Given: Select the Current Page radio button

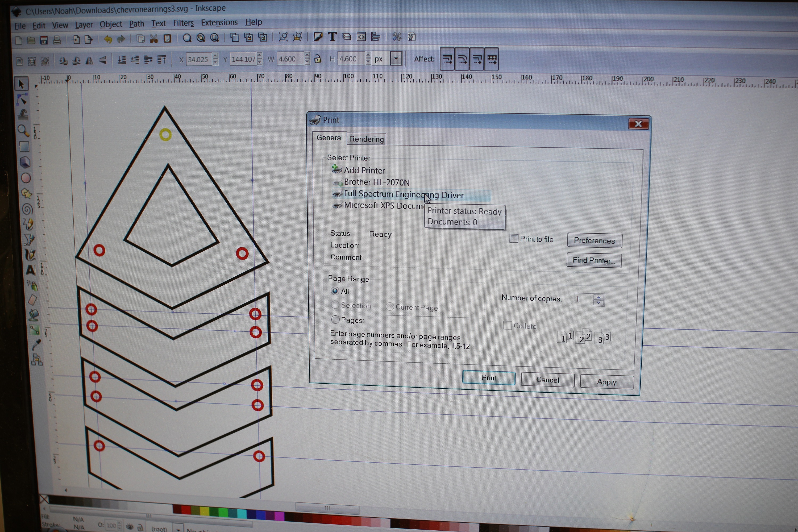Looking at the screenshot, I should (390, 306).
